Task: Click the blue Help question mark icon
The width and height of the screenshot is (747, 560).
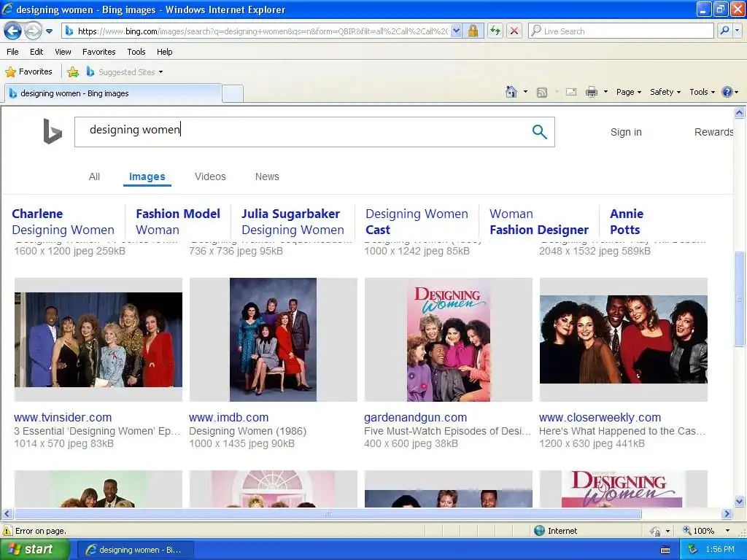Action: [727, 92]
